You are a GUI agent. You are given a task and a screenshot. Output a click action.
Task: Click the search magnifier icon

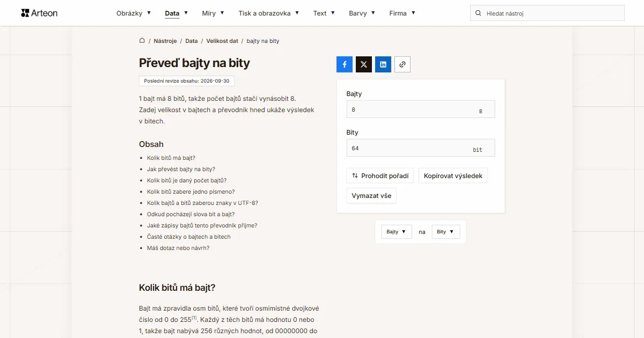point(478,13)
